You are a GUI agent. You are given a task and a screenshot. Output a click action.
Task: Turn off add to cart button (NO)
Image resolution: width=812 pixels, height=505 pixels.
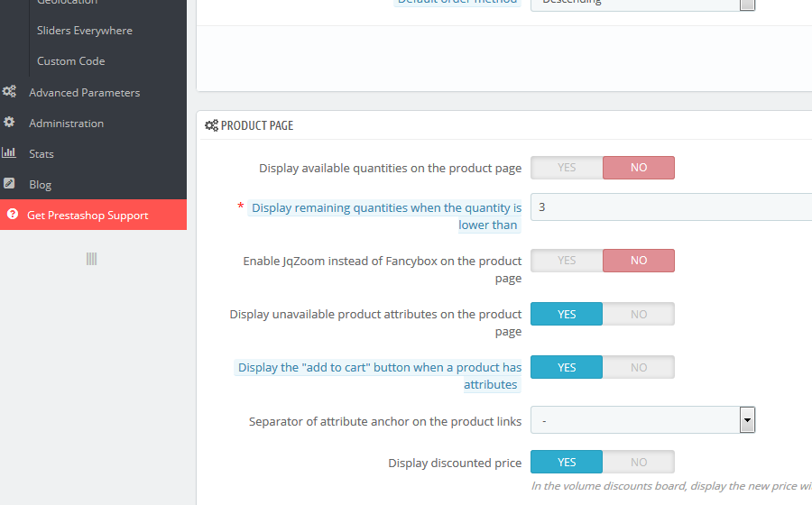639,367
